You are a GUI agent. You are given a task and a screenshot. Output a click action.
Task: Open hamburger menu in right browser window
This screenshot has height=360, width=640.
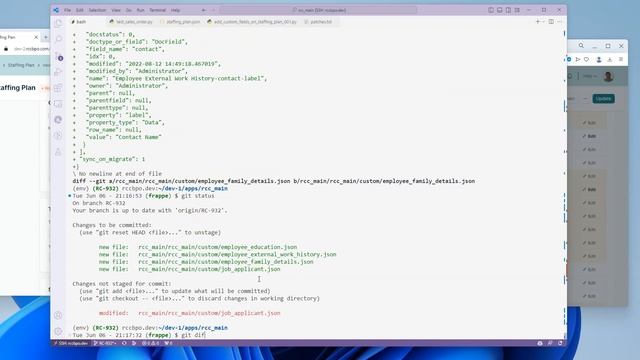pyautogui.click(x=621, y=60)
